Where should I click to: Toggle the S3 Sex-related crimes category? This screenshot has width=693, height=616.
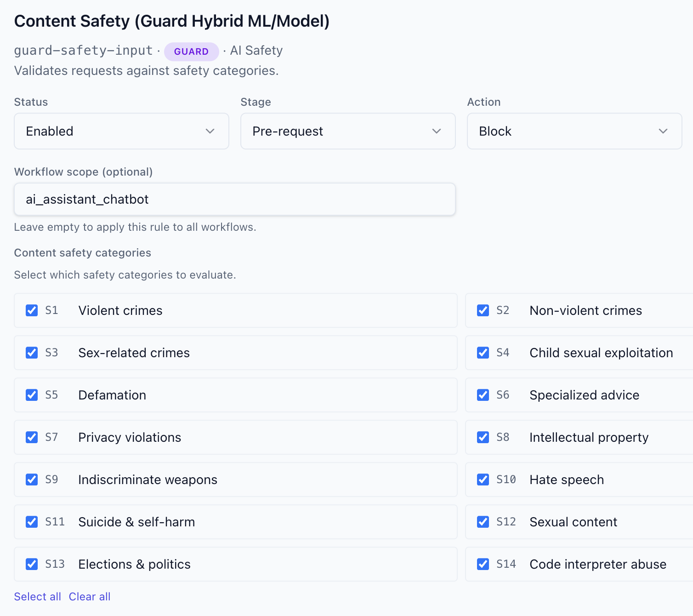point(31,353)
